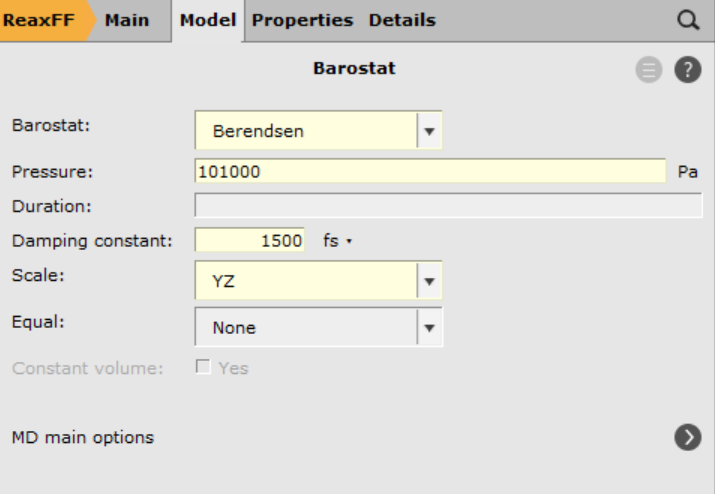Screen dimensions: 715x494
Task: Open the Barostat dropdown arrow
Action: pos(429,130)
